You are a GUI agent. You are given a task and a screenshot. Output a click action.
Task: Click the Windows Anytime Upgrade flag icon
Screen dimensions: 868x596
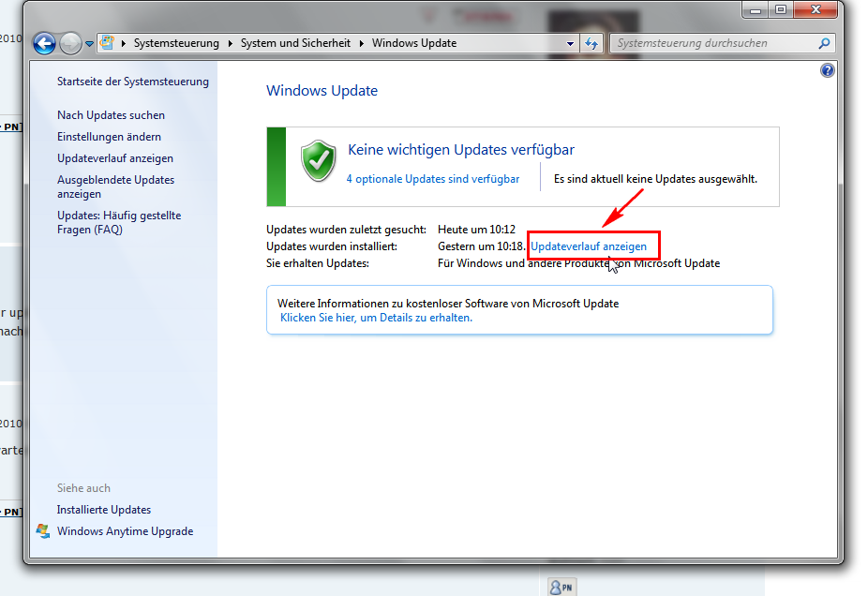coord(43,531)
